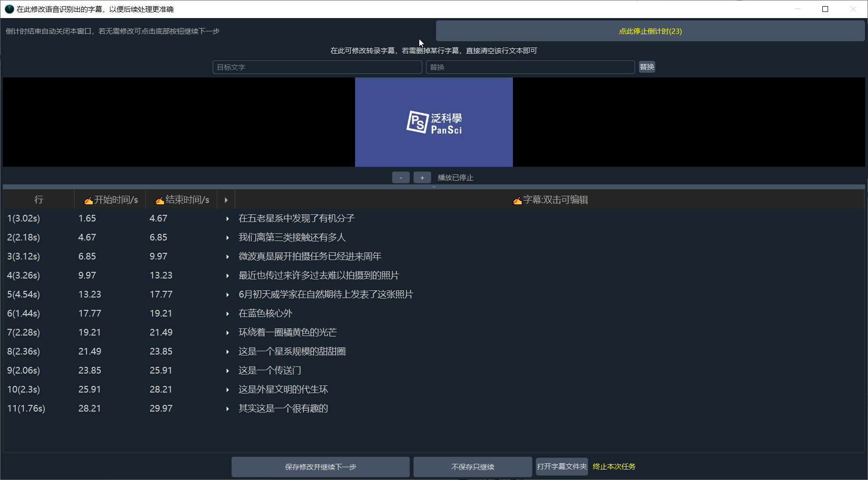
Task: Play row 10 subtitle segment
Action: click(228, 390)
